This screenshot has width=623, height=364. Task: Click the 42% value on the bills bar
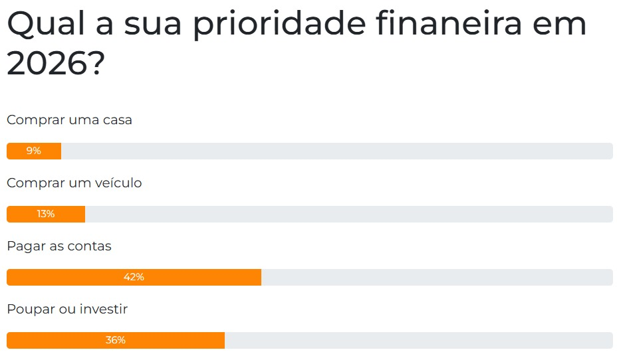click(134, 278)
